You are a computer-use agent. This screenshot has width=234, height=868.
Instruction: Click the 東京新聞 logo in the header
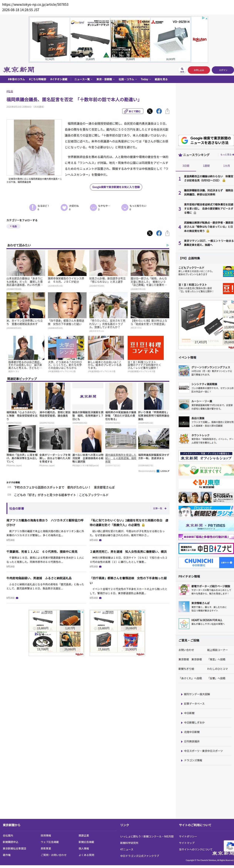tap(19, 70)
